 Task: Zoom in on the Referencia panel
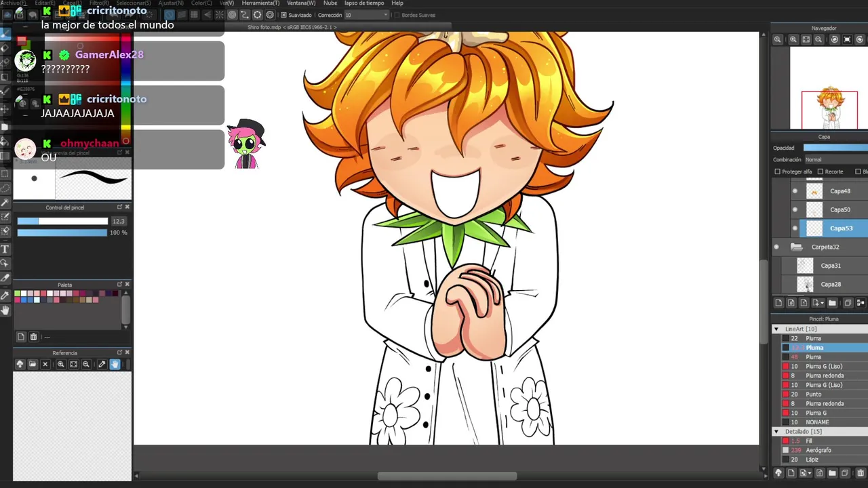[x=60, y=365]
